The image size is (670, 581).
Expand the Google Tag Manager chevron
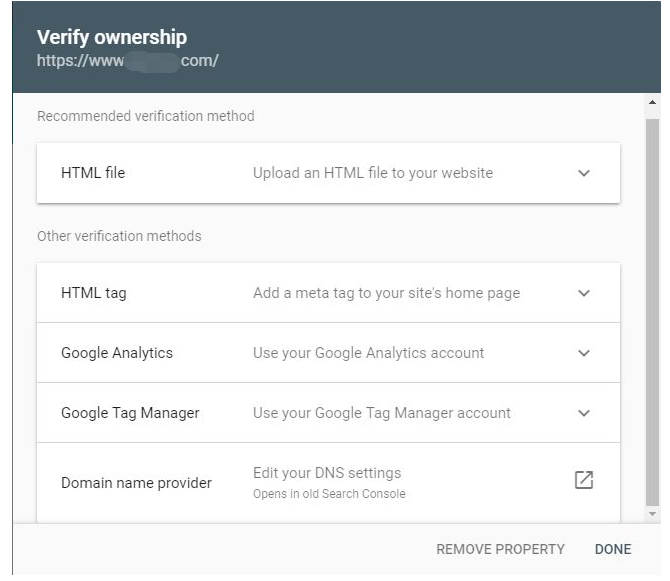(584, 413)
